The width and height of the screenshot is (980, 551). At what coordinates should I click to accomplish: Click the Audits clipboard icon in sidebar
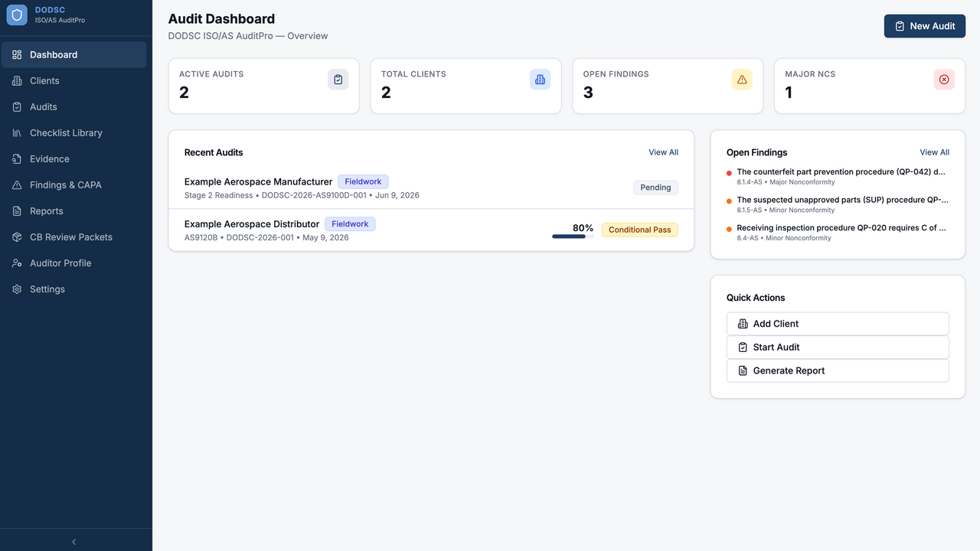[17, 107]
